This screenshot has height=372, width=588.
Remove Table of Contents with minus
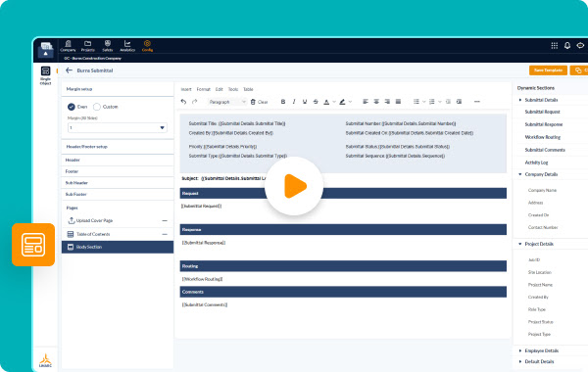165,234
